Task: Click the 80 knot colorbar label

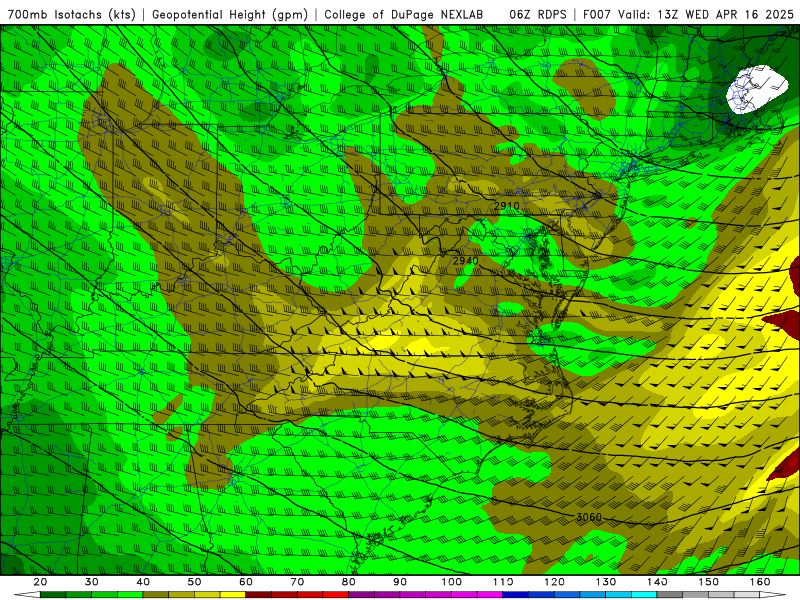Action: point(349,582)
